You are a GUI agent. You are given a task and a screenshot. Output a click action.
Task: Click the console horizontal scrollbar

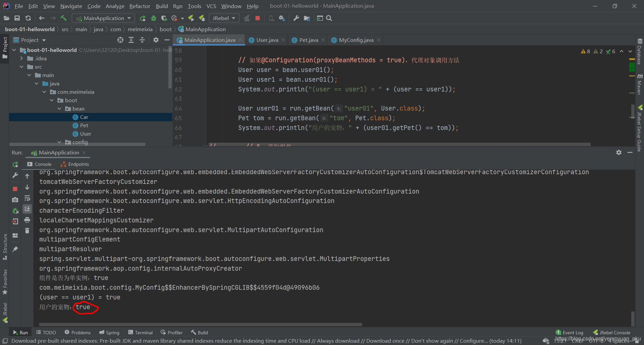coord(201,324)
